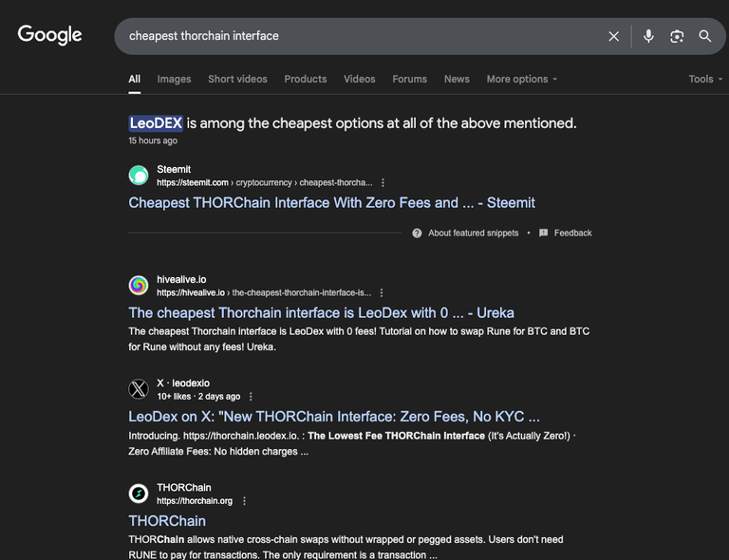Switch to the Short videos tab

pos(237,79)
